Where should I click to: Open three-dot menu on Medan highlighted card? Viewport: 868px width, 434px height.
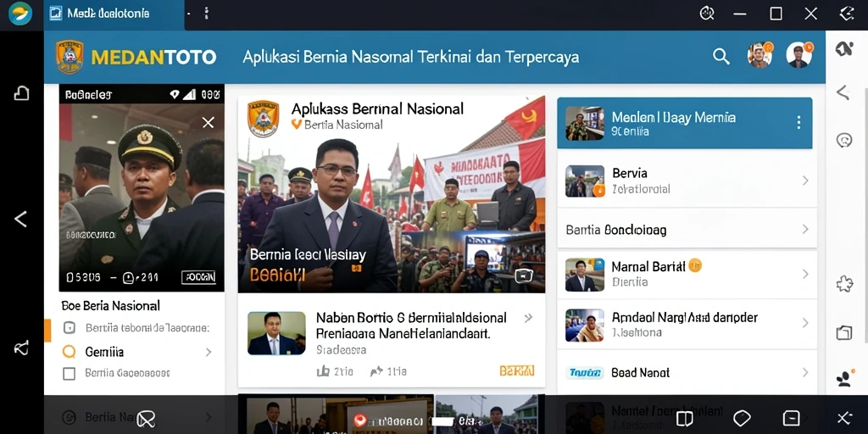[798, 123]
